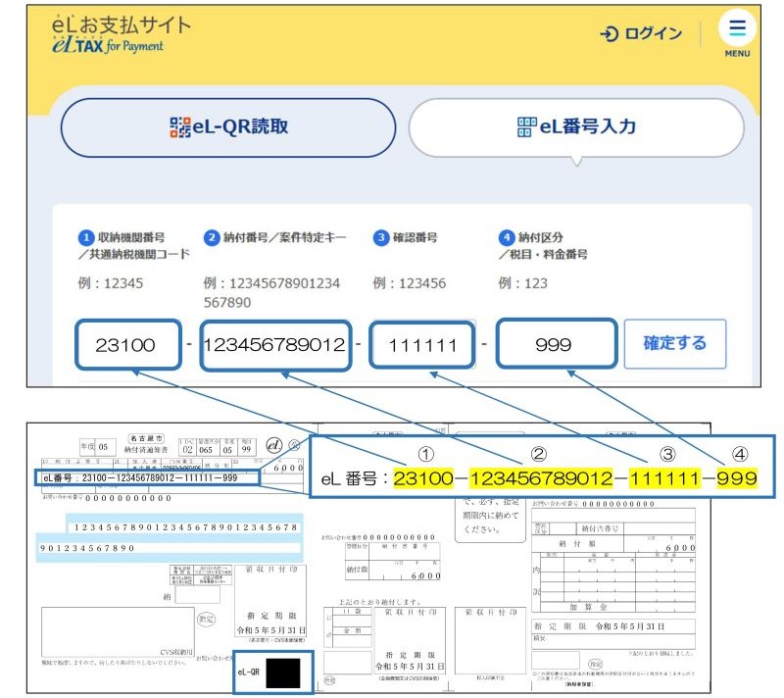Click the 確認番号 label text

pos(415,237)
